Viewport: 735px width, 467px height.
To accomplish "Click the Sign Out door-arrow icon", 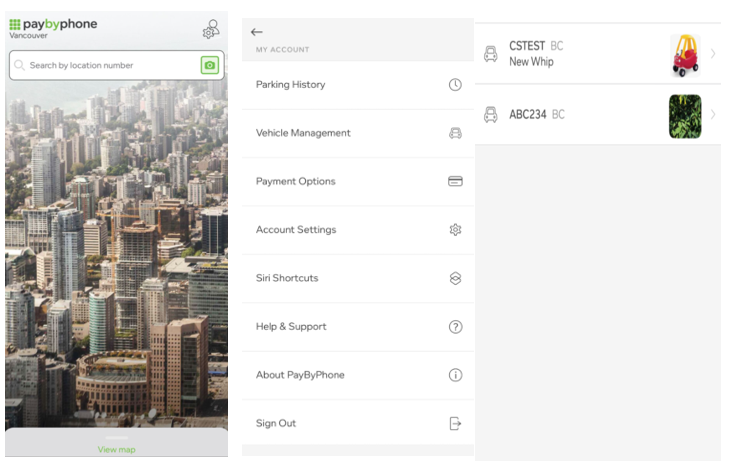I will [x=455, y=423].
